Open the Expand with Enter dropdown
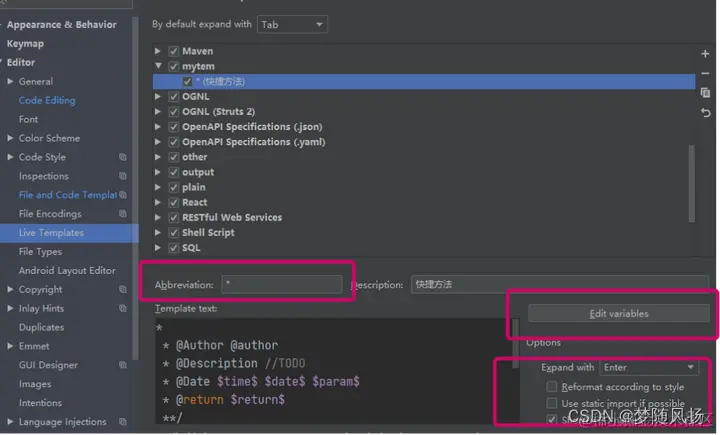720x435 pixels. [x=649, y=367]
